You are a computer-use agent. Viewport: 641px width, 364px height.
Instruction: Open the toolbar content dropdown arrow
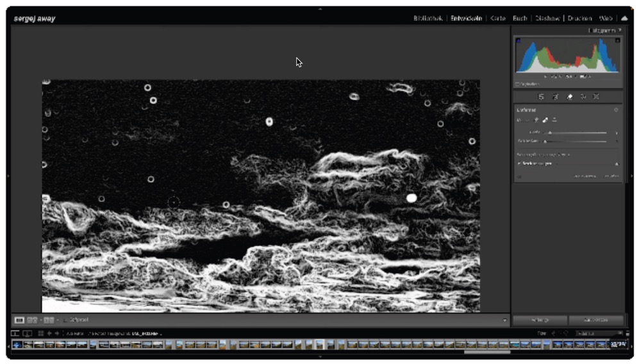click(504, 320)
